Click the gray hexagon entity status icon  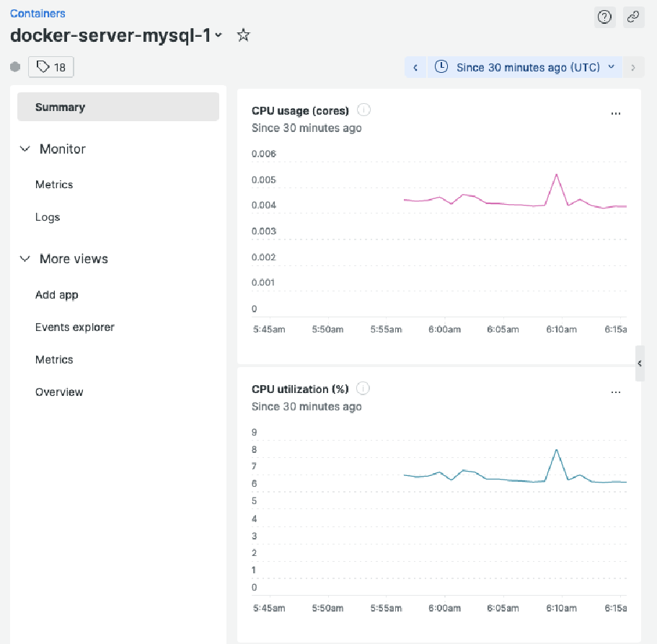15,67
